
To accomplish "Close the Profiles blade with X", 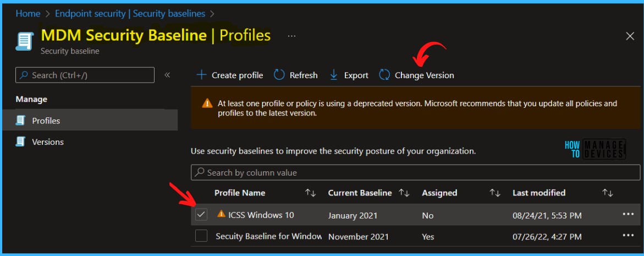I will [630, 36].
